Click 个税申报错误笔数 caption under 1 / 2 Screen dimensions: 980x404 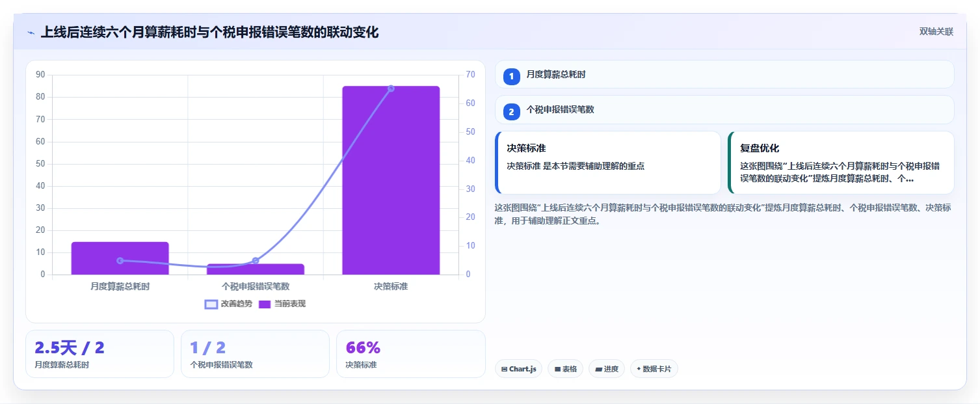coord(221,365)
